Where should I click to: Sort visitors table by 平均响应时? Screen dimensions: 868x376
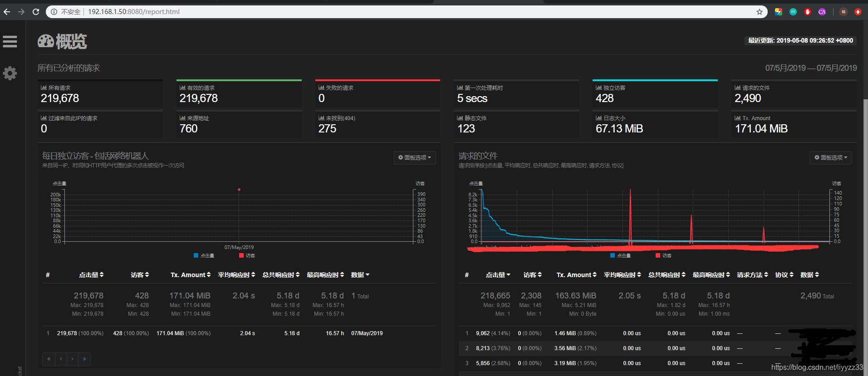[x=236, y=275]
